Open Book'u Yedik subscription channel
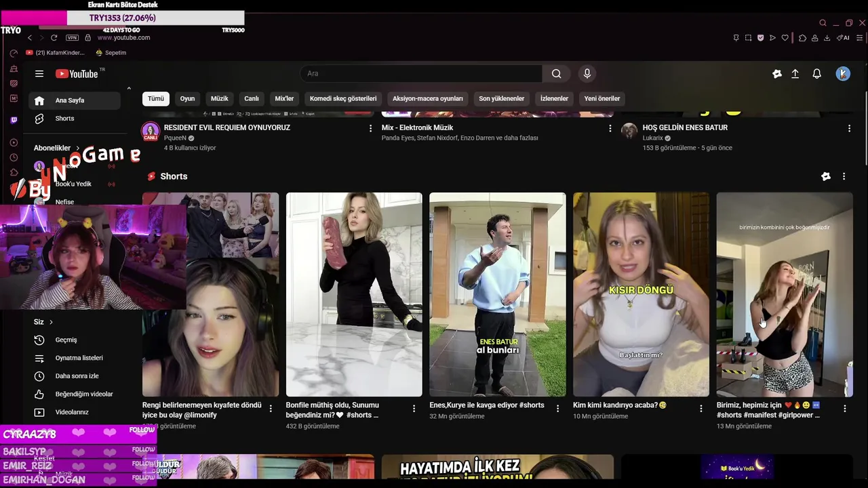This screenshot has width=868, height=488. [75, 184]
